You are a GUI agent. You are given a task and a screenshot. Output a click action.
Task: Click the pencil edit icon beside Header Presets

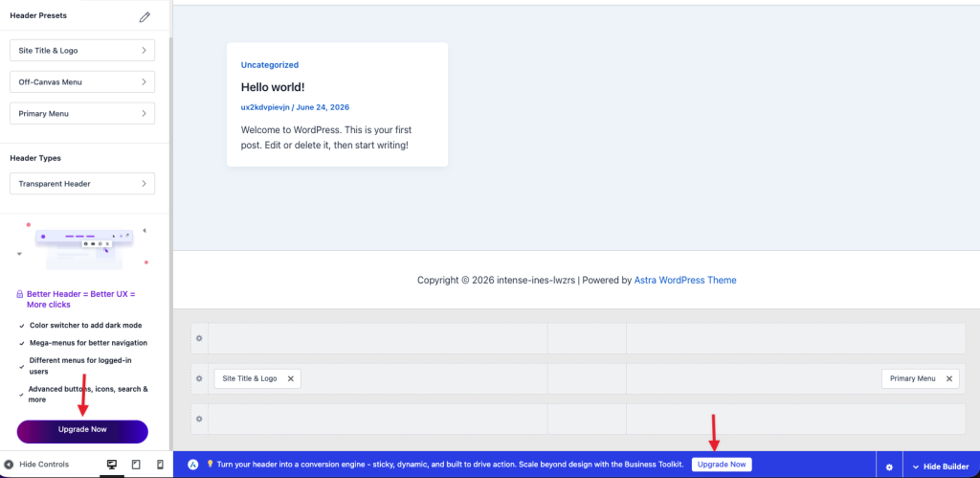(145, 17)
